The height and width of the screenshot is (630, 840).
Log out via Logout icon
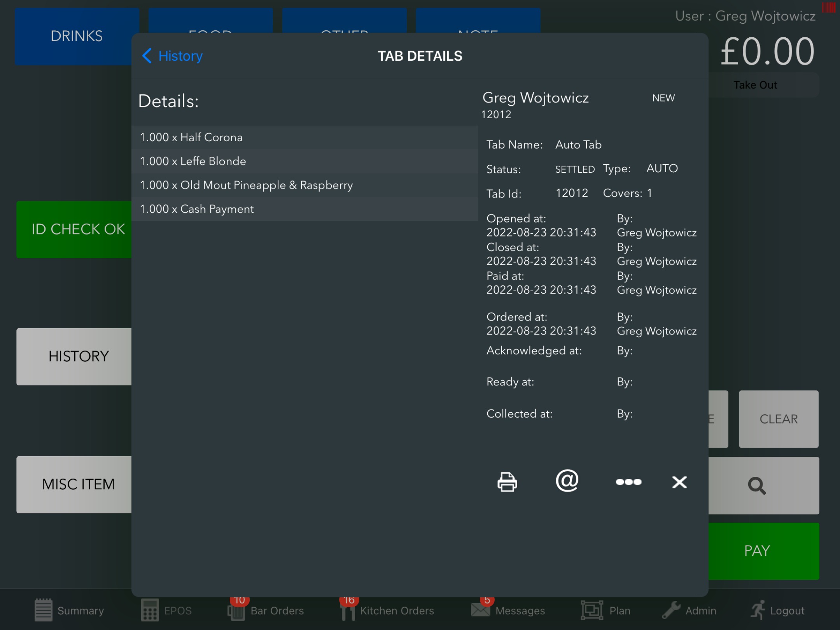[x=778, y=610]
